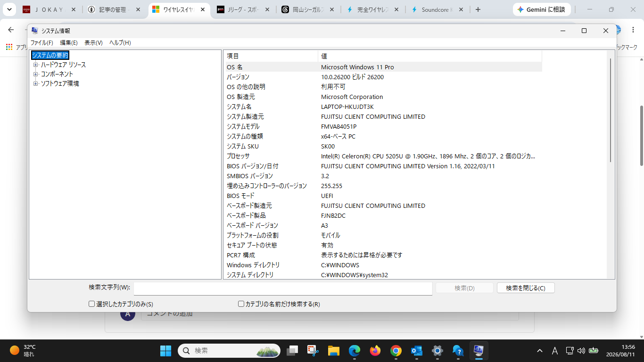Switch to the 岡山シーガル browser tab
The width and height of the screenshot is (644, 362).
pos(308,9)
